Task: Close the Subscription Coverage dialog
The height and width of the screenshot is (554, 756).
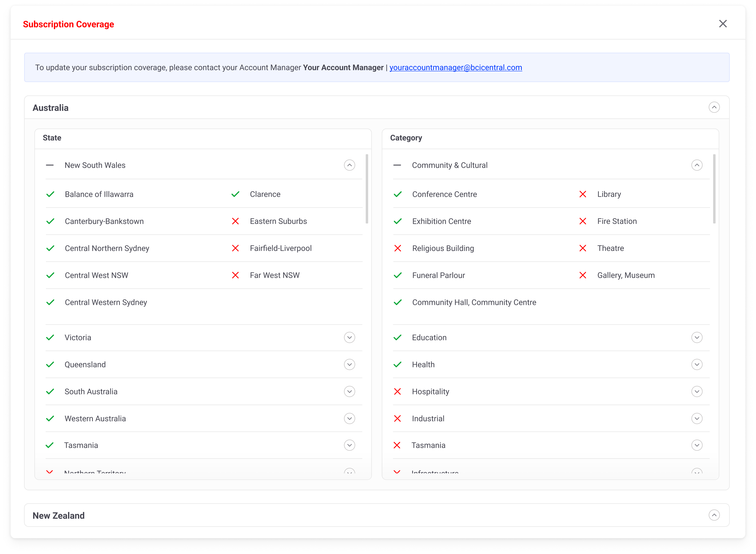Action: 723,24
